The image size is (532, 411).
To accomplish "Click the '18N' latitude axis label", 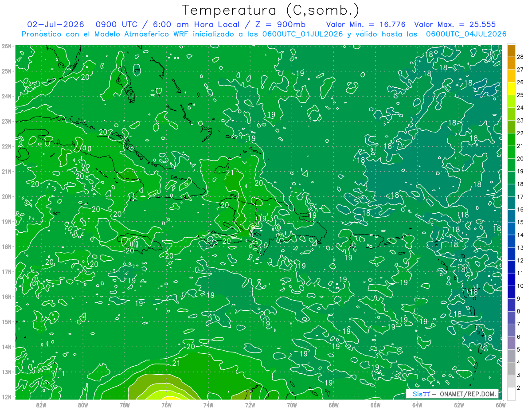I will click(7, 247).
